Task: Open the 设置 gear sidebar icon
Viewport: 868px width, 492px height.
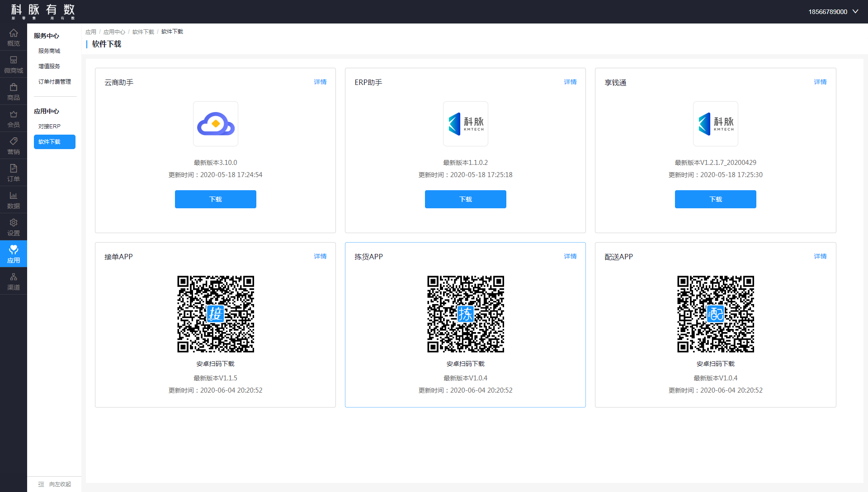Action: [14, 227]
